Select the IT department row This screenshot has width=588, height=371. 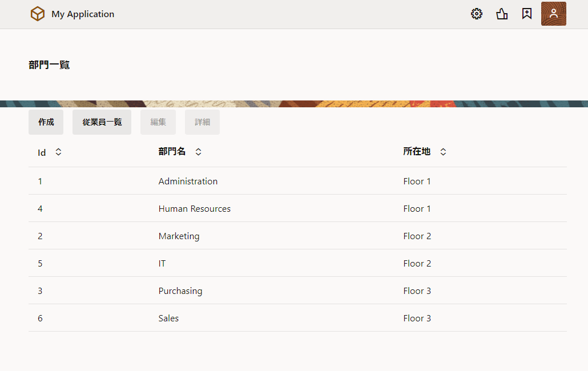(162, 264)
